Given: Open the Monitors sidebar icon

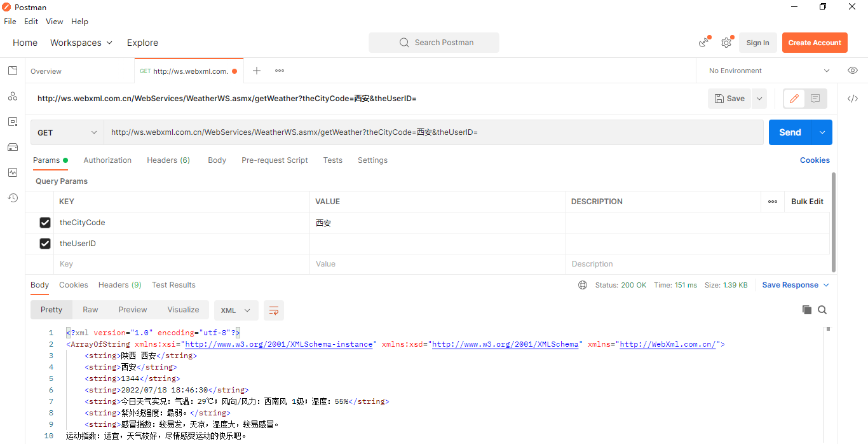Looking at the screenshot, I should pyautogui.click(x=13, y=172).
